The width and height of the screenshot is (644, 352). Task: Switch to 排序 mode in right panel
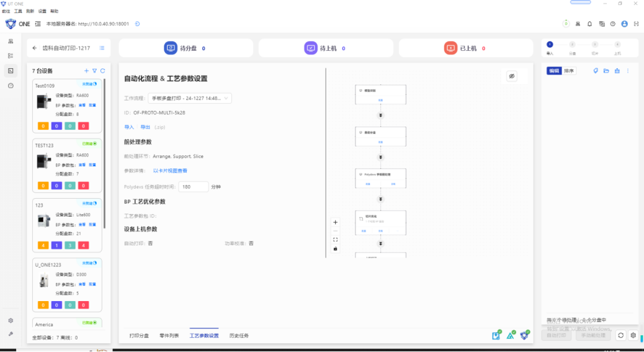569,71
